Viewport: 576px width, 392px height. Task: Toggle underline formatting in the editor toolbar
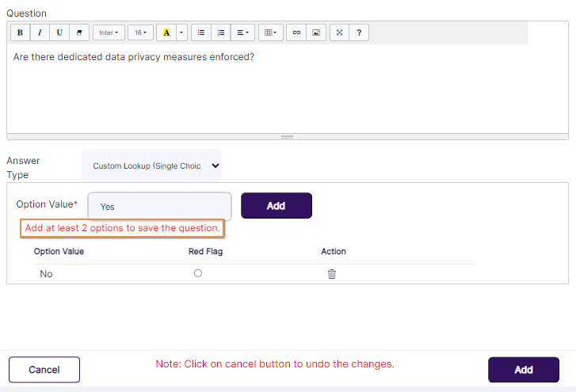pyautogui.click(x=59, y=32)
